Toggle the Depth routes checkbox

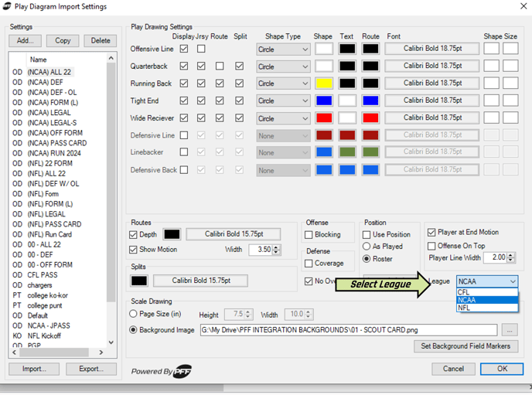133,235
